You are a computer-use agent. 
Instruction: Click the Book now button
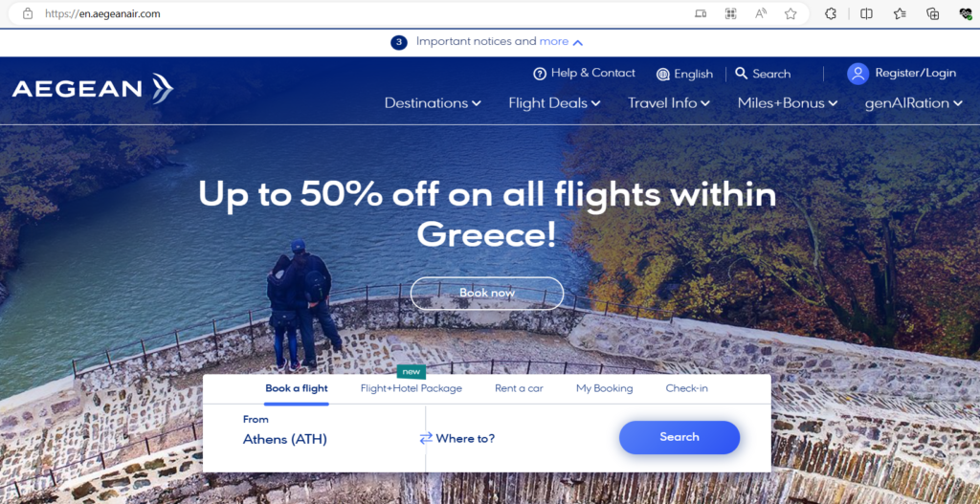487,293
